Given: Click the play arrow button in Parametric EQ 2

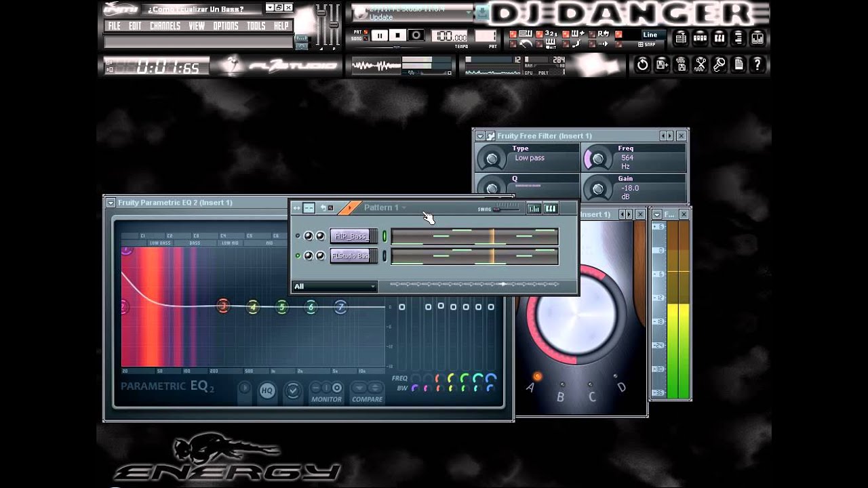Looking at the screenshot, I should [x=245, y=389].
